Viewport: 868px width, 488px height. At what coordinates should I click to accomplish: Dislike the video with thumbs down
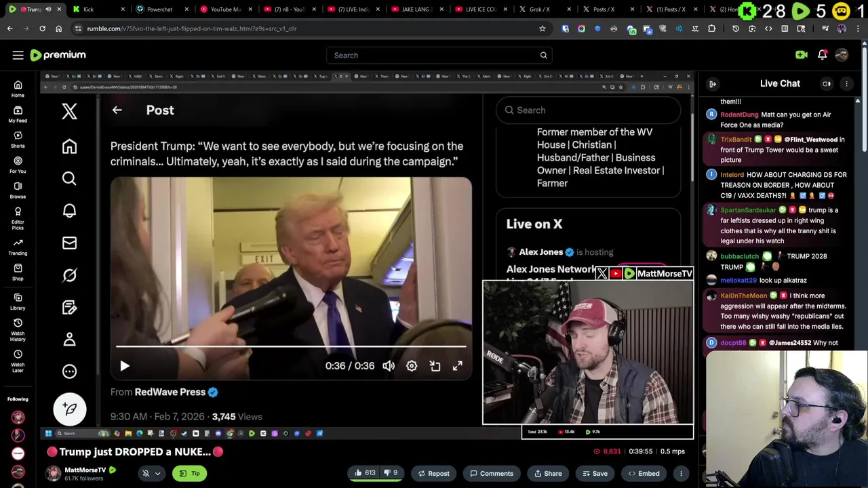pyautogui.click(x=392, y=473)
